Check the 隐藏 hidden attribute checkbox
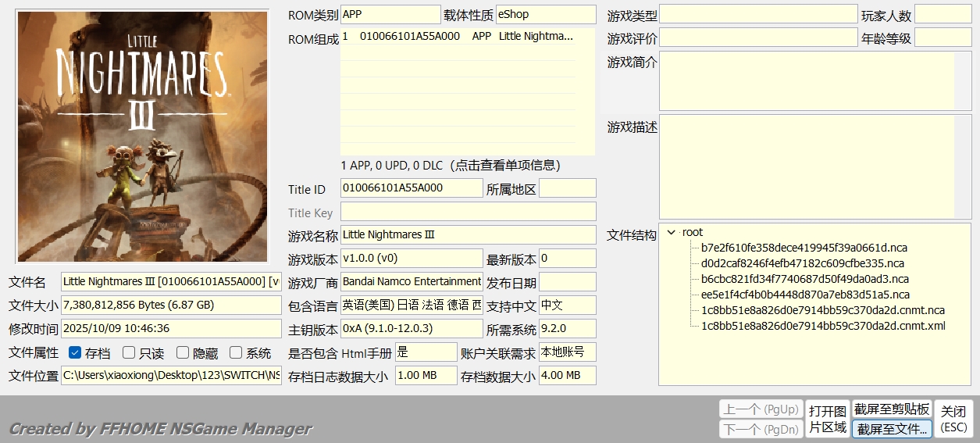This screenshot has width=980, height=443. click(183, 353)
